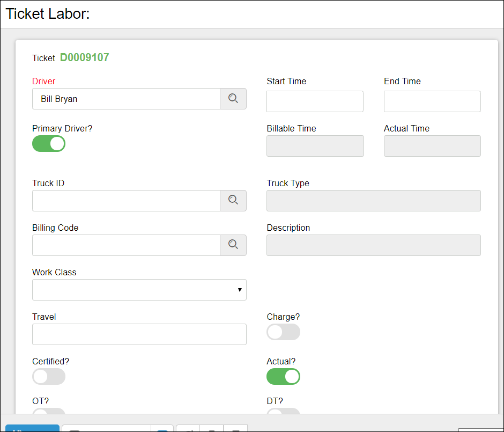The width and height of the screenshot is (504, 432).
Task: Focus the Start Time input field
Action: pyautogui.click(x=315, y=101)
